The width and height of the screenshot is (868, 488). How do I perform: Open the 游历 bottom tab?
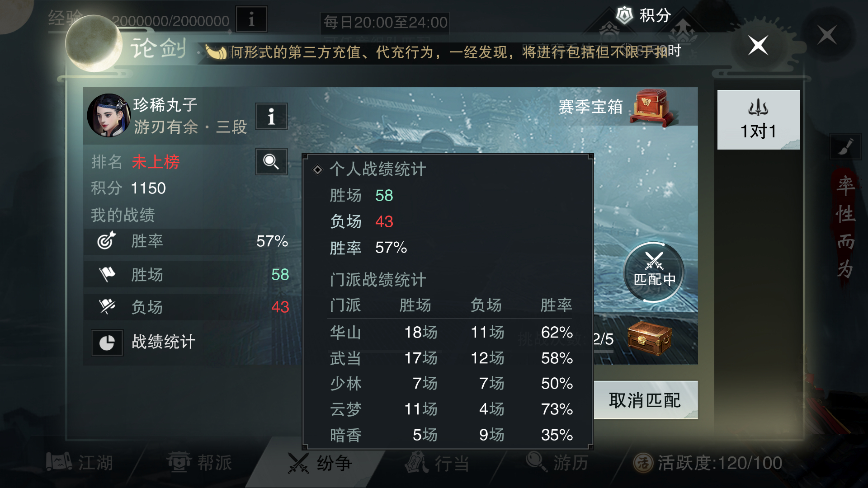pos(557,462)
